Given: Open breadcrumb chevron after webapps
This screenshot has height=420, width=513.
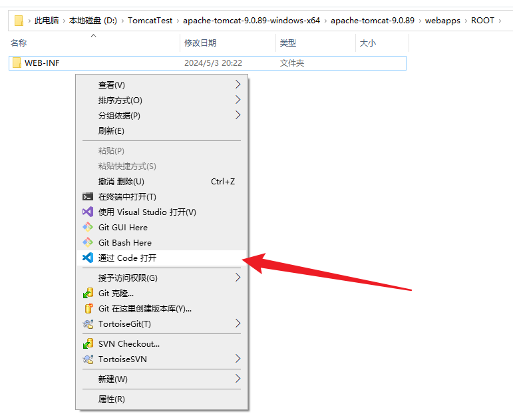Looking at the screenshot, I should [x=466, y=21].
